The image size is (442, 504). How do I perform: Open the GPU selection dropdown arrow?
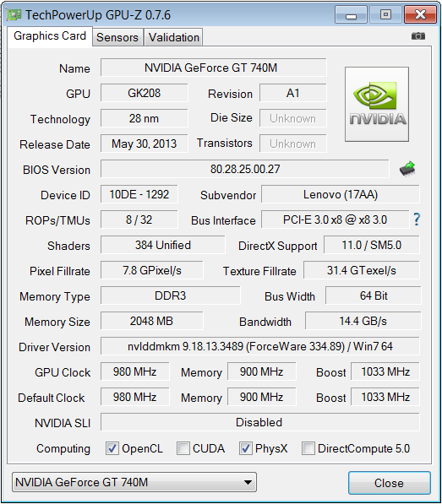click(x=248, y=482)
